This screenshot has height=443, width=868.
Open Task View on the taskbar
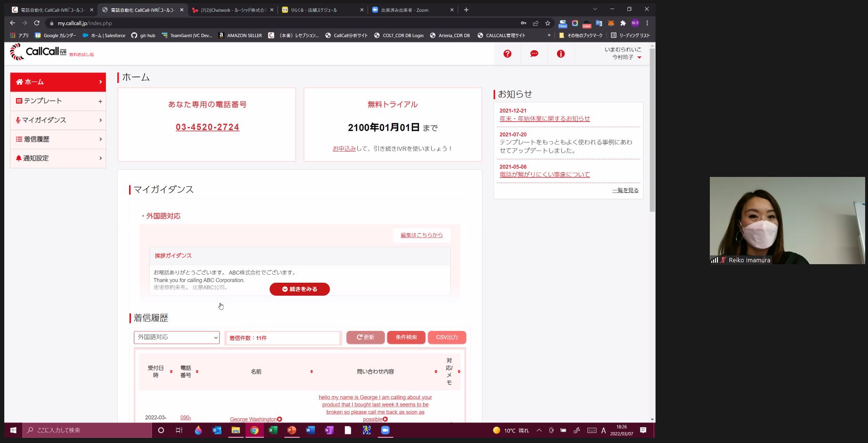pos(179,430)
